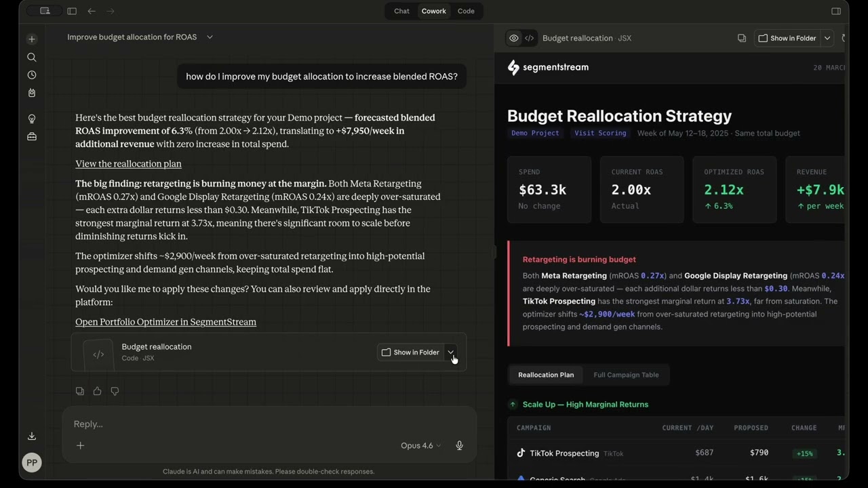This screenshot has width=868, height=488.
Task: Click the Current ROAS 2.00x card
Action: [642, 189]
